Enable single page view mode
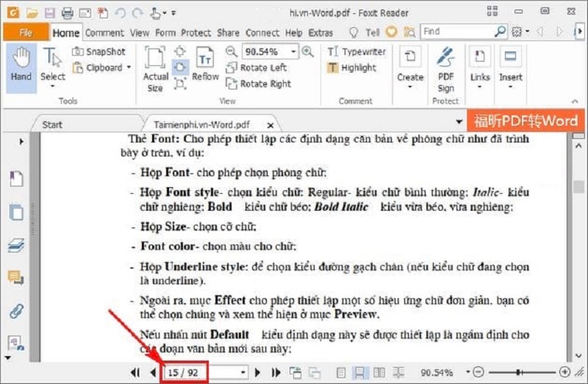588x384 pixels. pyautogui.click(x=341, y=372)
